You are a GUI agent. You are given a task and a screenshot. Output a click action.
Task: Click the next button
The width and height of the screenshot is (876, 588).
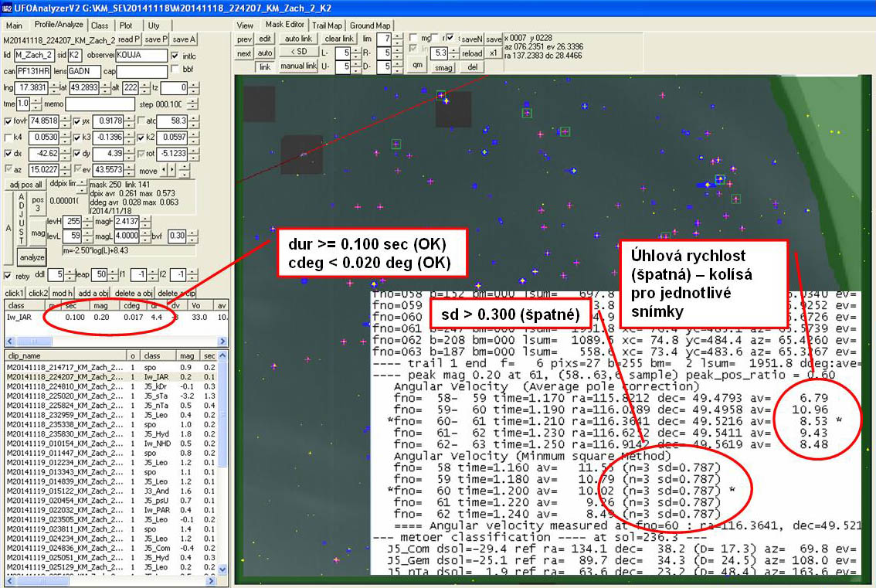coord(244,53)
